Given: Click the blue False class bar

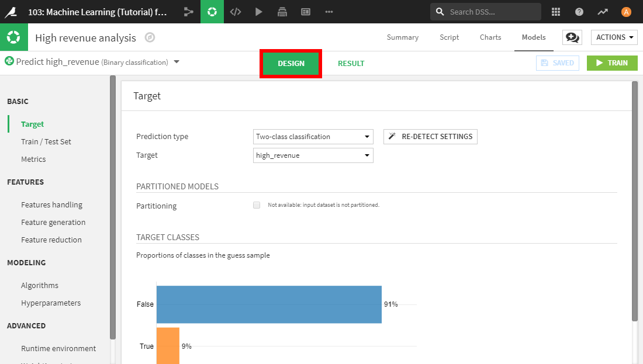Looking at the screenshot, I should [269, 304].
